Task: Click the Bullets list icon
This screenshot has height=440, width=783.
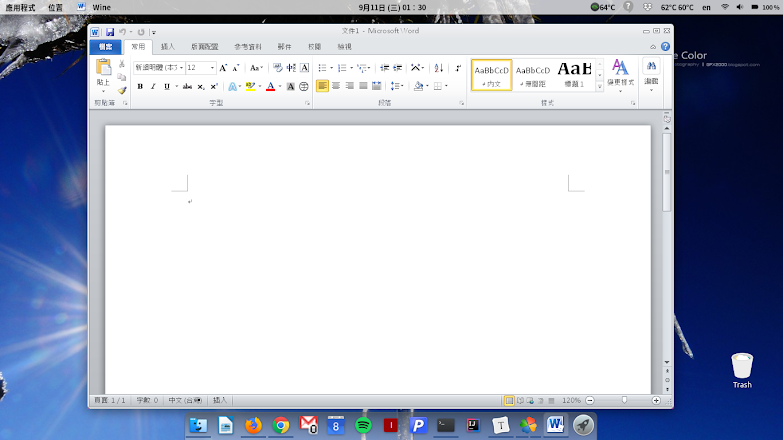Action: (323, 68)
